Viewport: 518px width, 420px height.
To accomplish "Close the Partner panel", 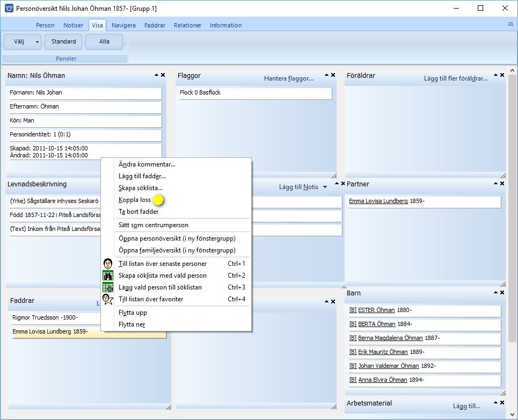I will coord(502,183).
